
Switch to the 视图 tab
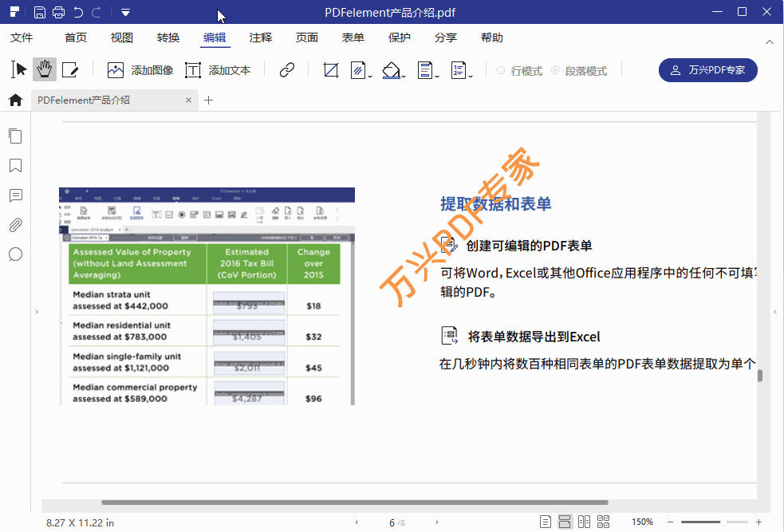click(122, 37)
